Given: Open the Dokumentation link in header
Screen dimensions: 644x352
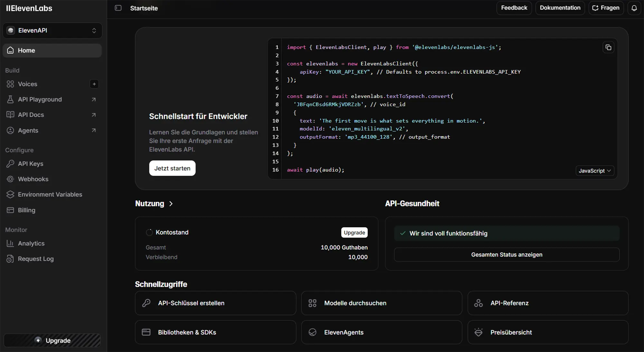Looking at the screenshot, I should 560,8.
